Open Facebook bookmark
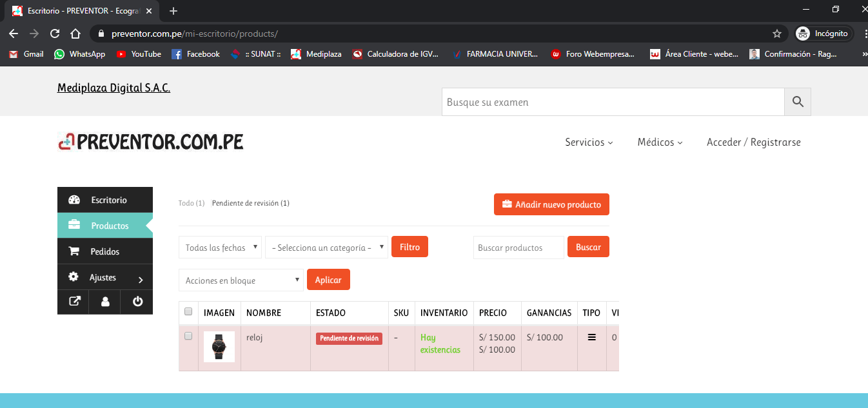868x408 pixels. 196,54
